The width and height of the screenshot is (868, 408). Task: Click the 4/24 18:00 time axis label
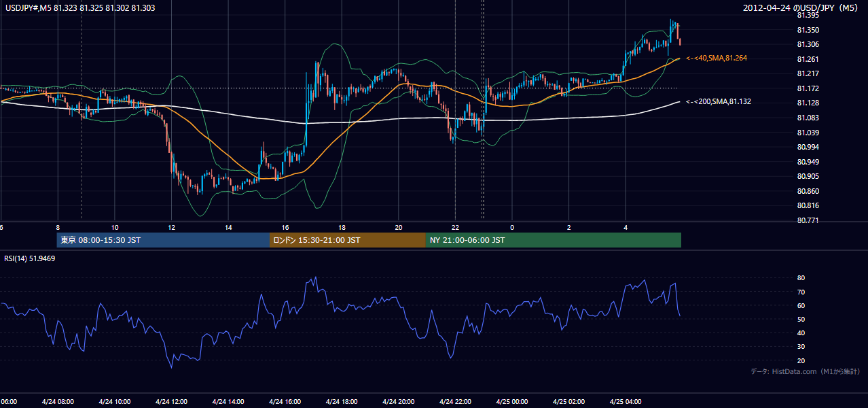342,401
